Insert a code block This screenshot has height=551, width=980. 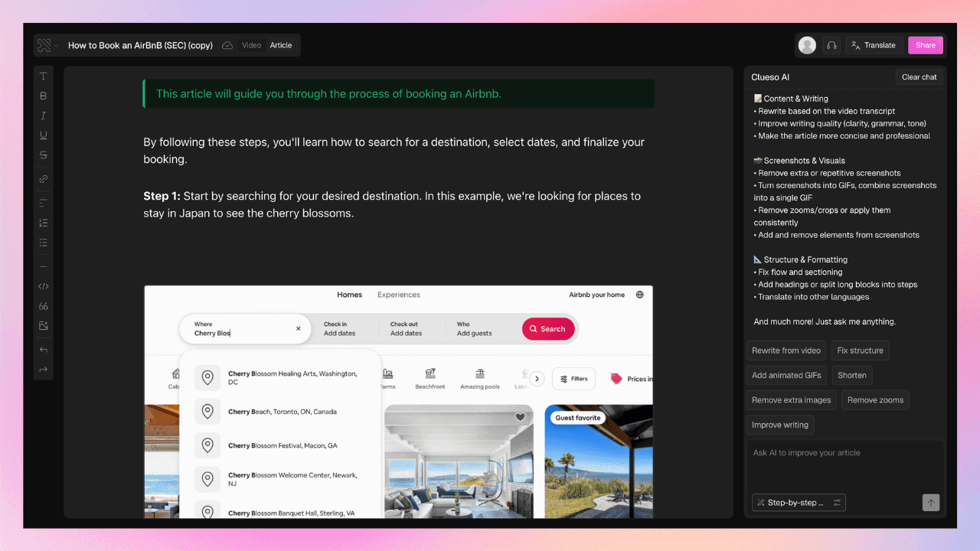[44, 286]
